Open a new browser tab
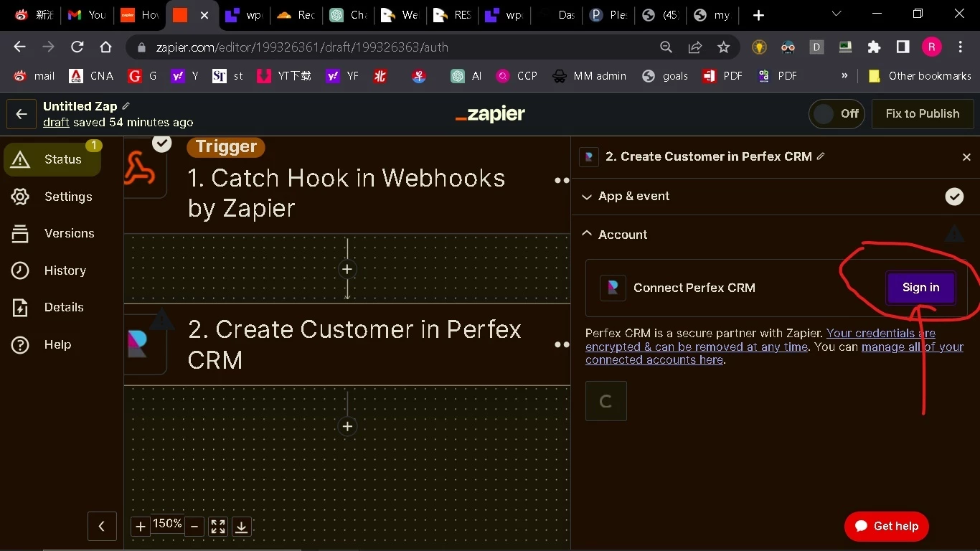980x551 pixels. coord(758,15)
